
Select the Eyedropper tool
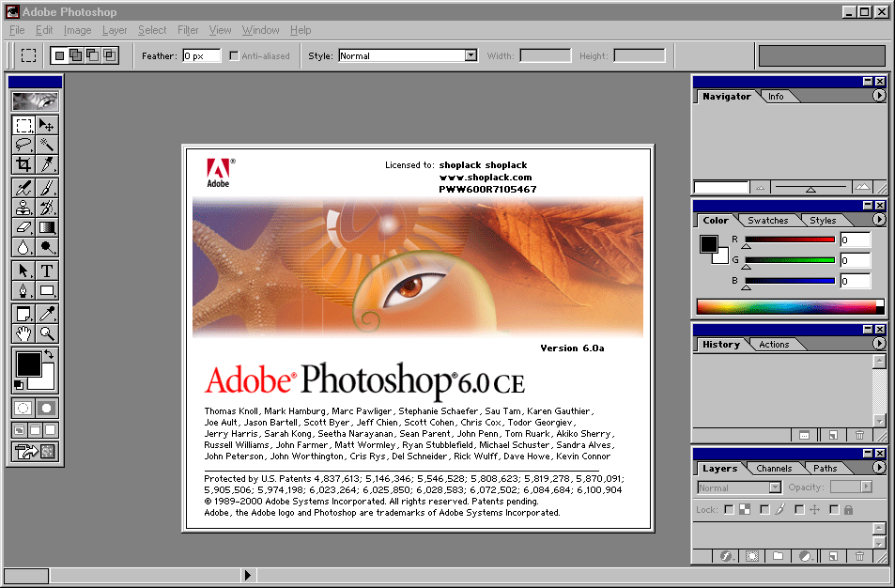[x=46, y=314]
